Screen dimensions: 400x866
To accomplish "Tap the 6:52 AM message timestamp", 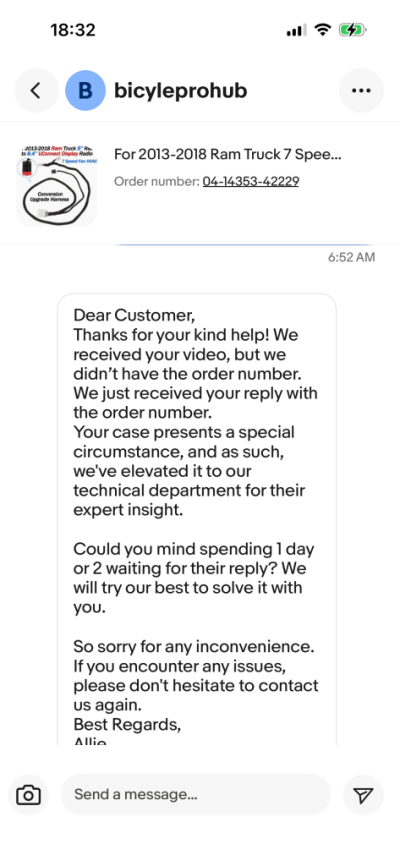I will [351, 257].
